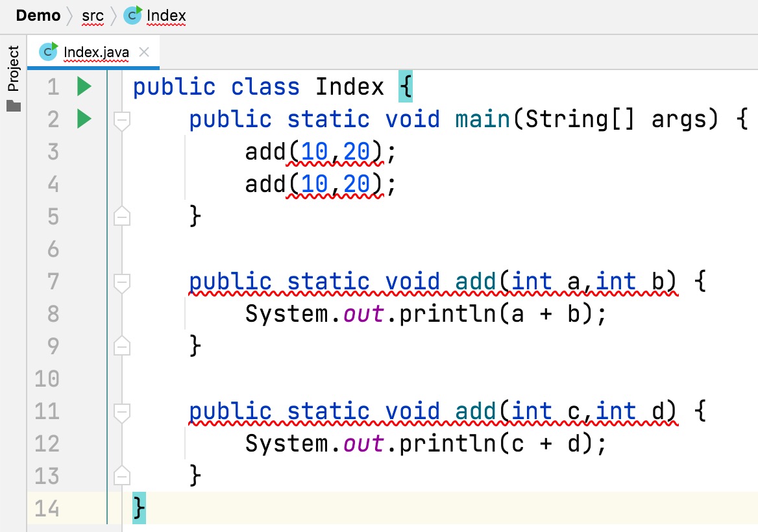This screenshot has height=532, width=758.
Task: Click the class icon in the Index.java tab
Action: click(x=49, y=51)
